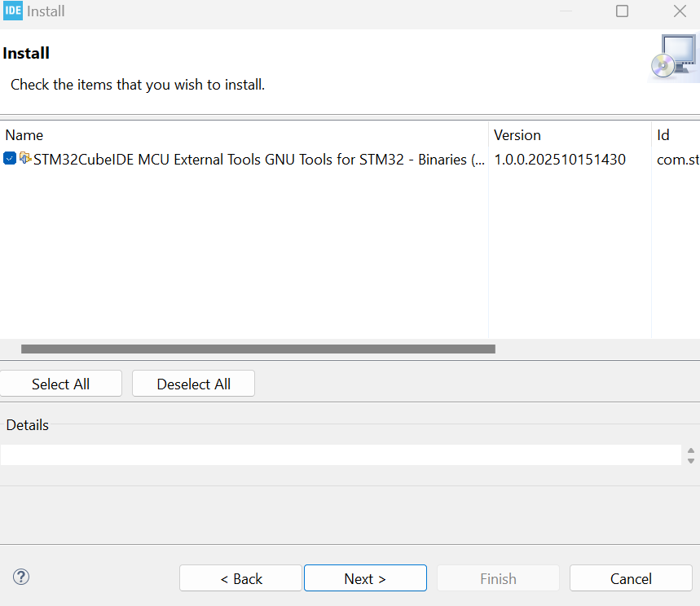Click inside the Details text area
This screenshot has height=606, width=700.
(x=341, y=455)
